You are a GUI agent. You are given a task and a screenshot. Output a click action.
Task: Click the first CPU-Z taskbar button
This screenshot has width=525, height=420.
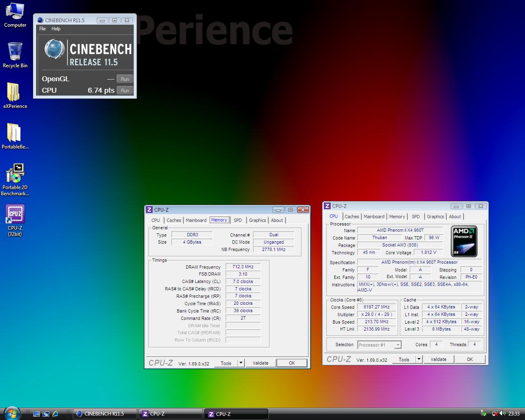(x=171, y=414)
